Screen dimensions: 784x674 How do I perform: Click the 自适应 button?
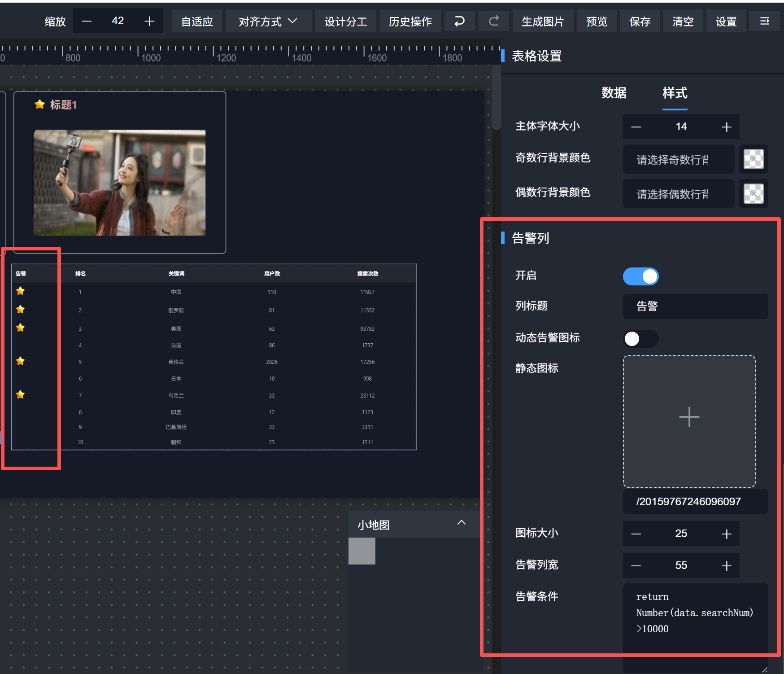(197, 21)
